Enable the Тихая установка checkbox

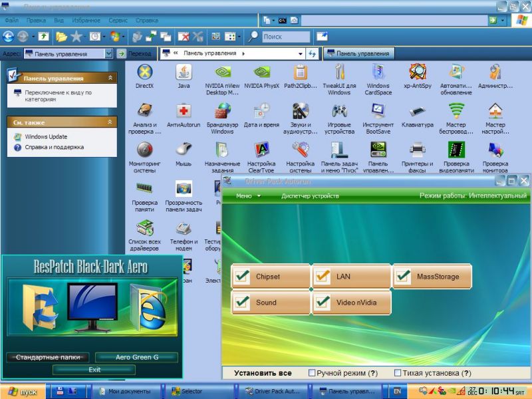coord(398,373)
